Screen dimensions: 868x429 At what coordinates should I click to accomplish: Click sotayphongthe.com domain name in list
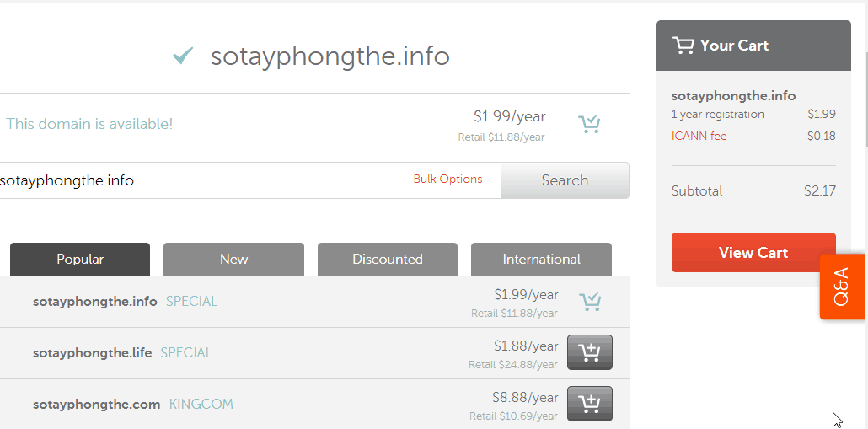pyautogui.click(x=96, y=404)
